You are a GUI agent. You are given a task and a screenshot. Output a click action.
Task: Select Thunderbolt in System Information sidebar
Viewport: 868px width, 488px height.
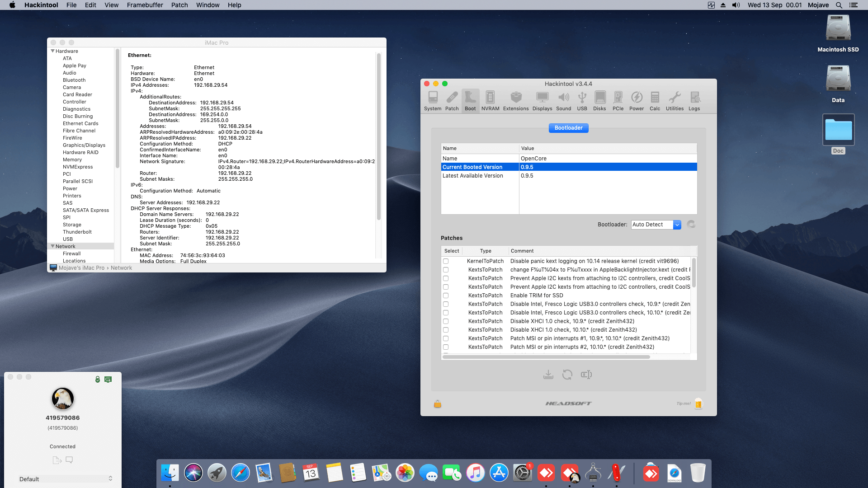[x=77, y=232]
